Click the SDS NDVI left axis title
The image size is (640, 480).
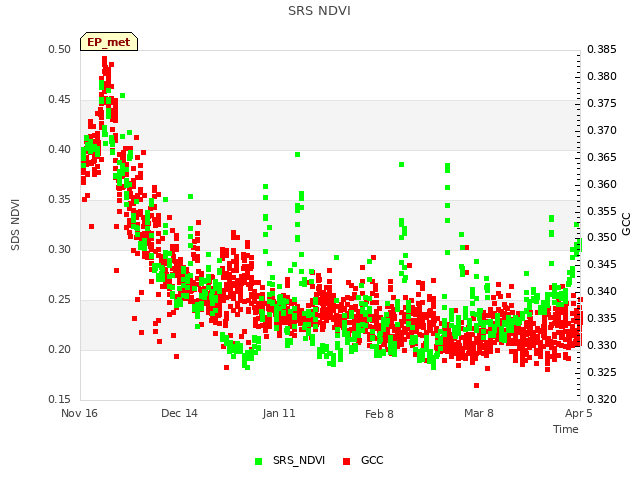pos(15,224)
